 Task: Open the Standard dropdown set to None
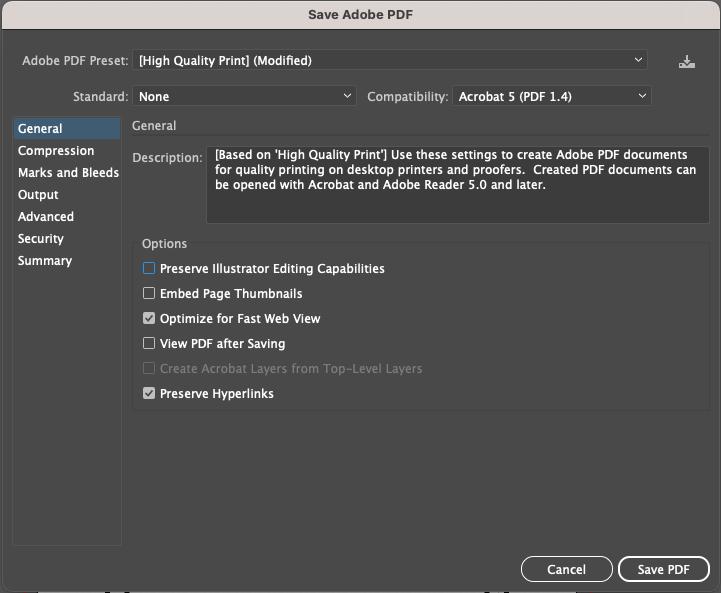245,97
